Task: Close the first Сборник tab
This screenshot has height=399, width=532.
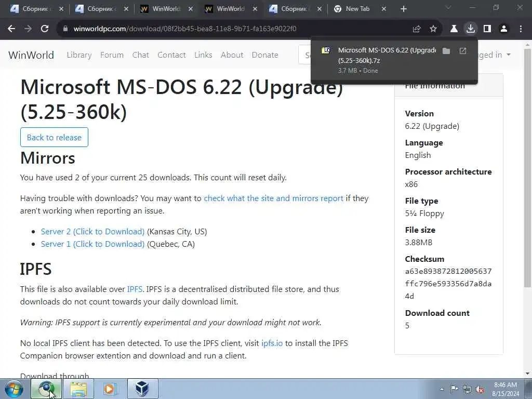Action: (x=61, y=9)
